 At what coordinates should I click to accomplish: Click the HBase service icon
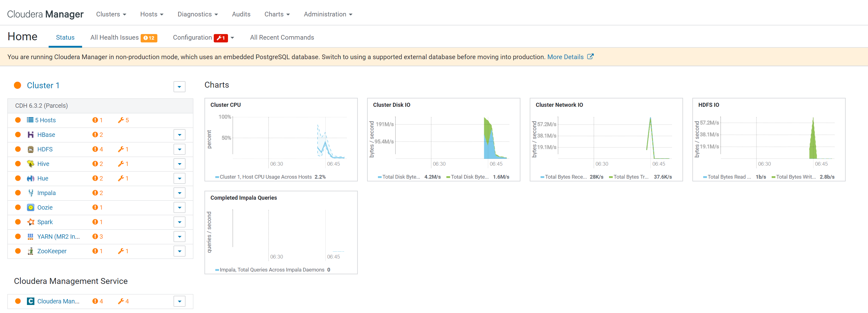point(31,135)
